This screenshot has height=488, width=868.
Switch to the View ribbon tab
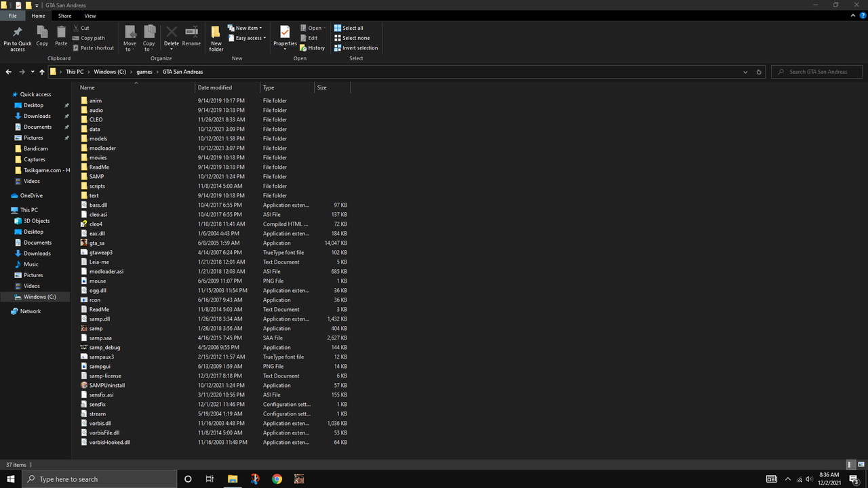(x=90, y=16)
